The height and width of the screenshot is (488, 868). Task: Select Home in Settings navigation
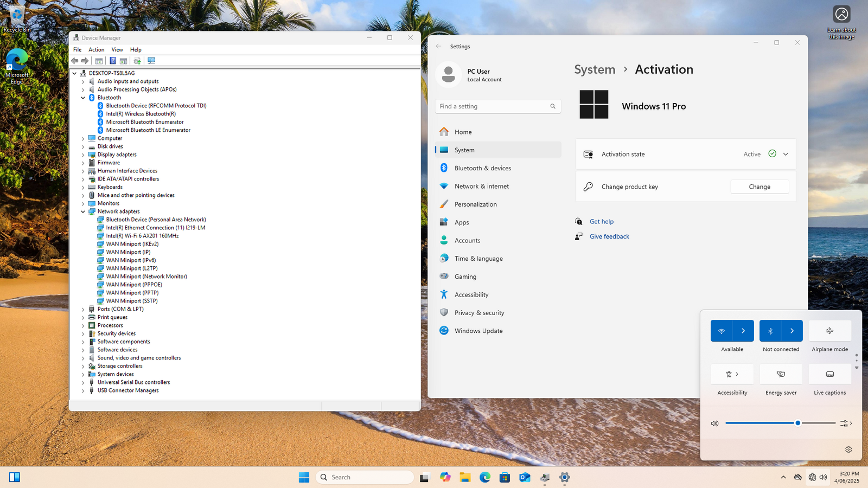[498, 132]
